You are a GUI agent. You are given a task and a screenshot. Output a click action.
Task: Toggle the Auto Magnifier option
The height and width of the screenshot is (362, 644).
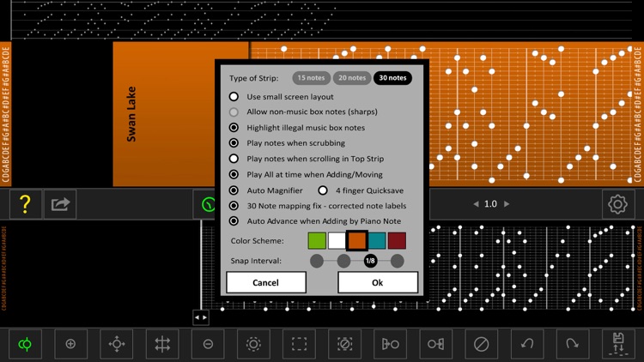tap(234, 190)
